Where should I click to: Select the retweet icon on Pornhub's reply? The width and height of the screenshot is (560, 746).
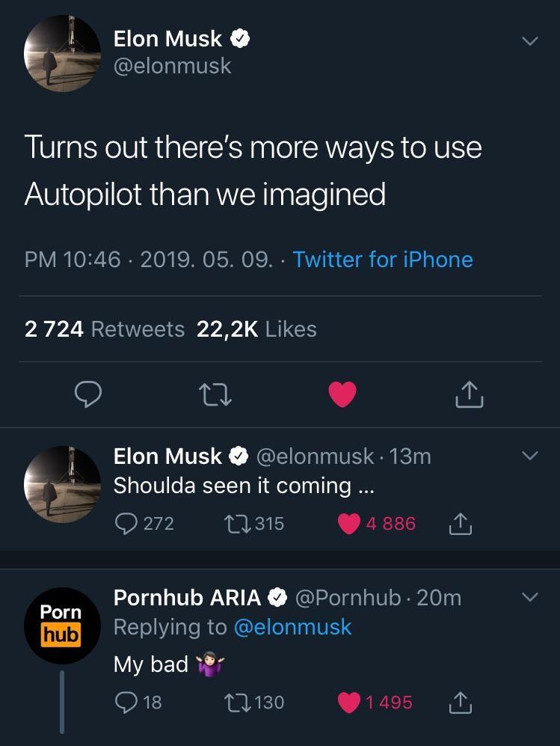(x=238, y=702)
